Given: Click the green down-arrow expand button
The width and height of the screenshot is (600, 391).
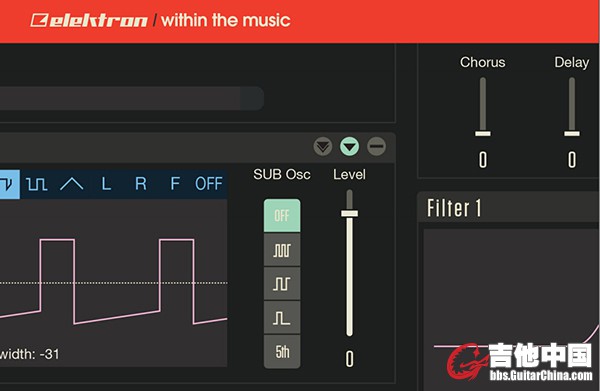Looking at the screenshot, I should pyautogui.click(x=350, y=146).
